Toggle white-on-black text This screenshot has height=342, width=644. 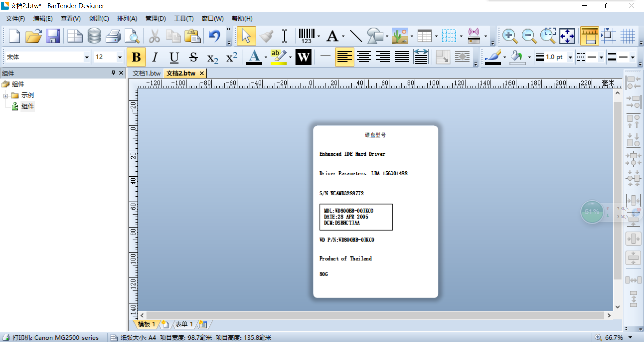coord(303,57)
